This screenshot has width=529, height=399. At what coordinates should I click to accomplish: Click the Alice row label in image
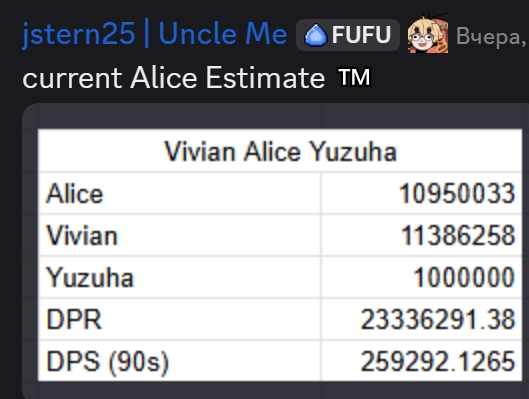(x=75, y=194)
